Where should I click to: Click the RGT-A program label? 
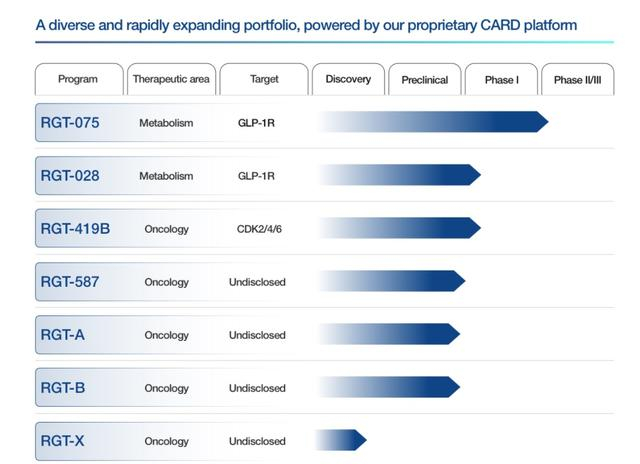63,335
